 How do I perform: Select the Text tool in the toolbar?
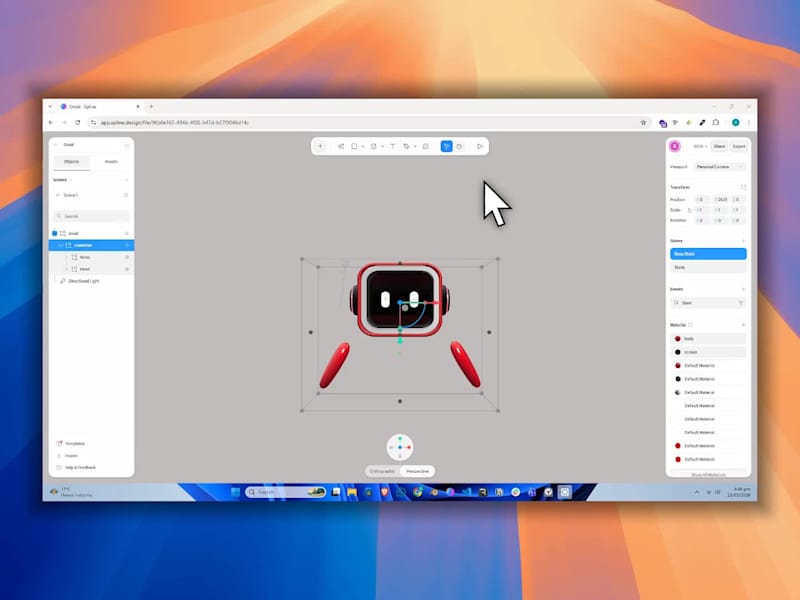pos(391,146)
